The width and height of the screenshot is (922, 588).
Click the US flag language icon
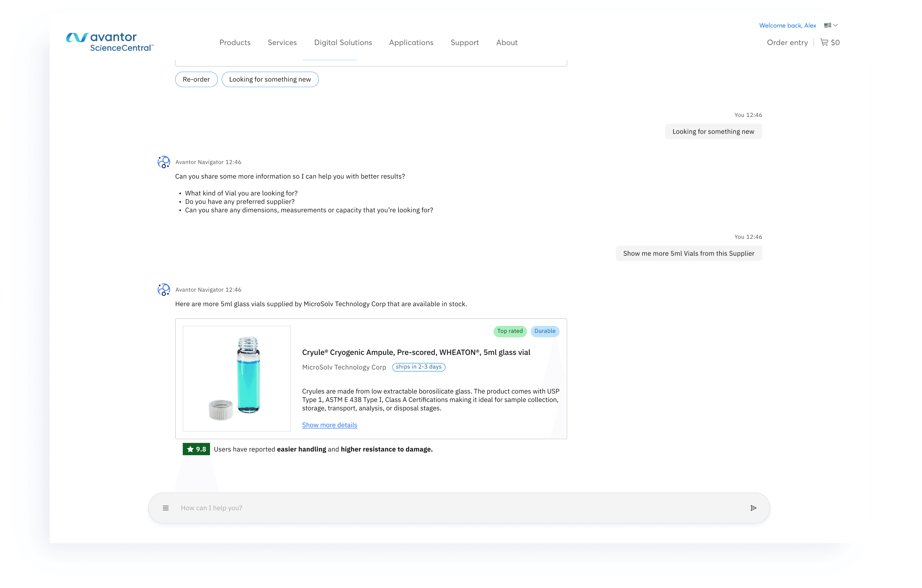tap(827, 25)
